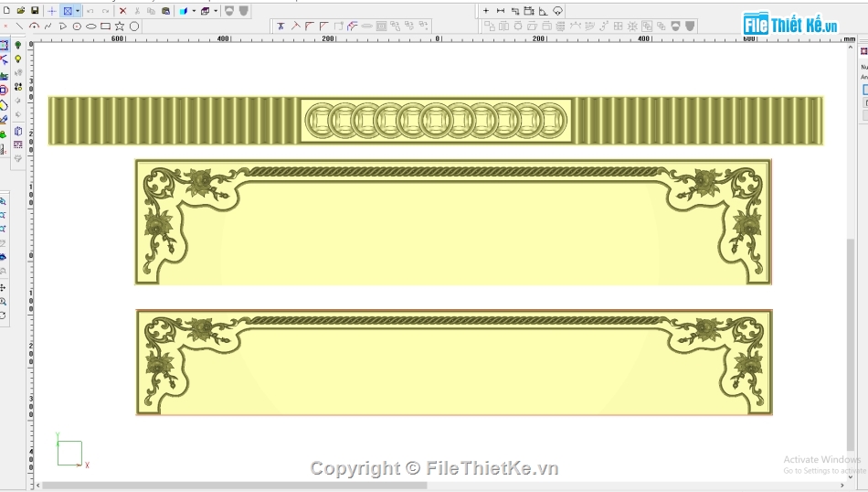
Task: Click the zoom magnifier icon in the left toolbar
Action: [x=4, y=302]
